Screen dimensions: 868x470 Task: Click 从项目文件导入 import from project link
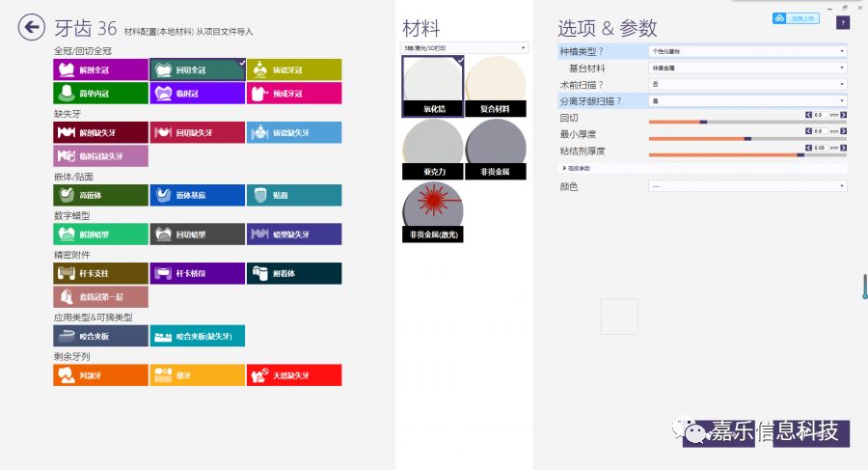[225, 32]
